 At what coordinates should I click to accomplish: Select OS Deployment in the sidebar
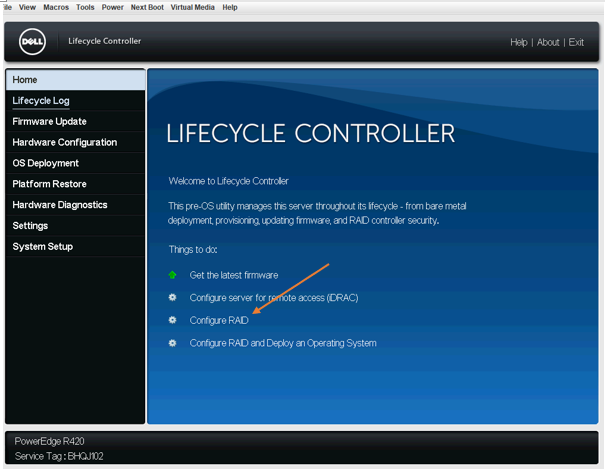point(76,163)
